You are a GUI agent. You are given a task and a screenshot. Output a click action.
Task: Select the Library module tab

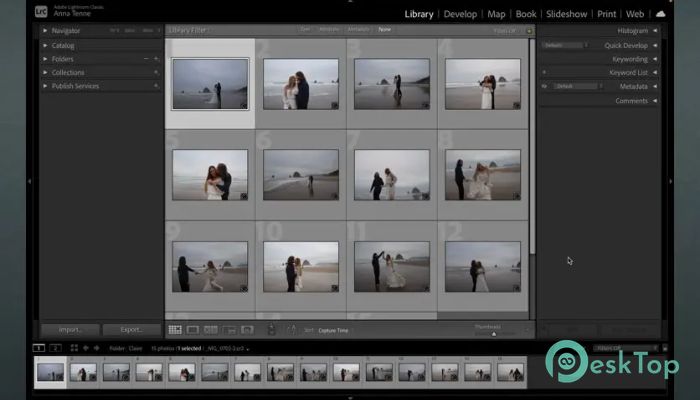tap(419, 14)
